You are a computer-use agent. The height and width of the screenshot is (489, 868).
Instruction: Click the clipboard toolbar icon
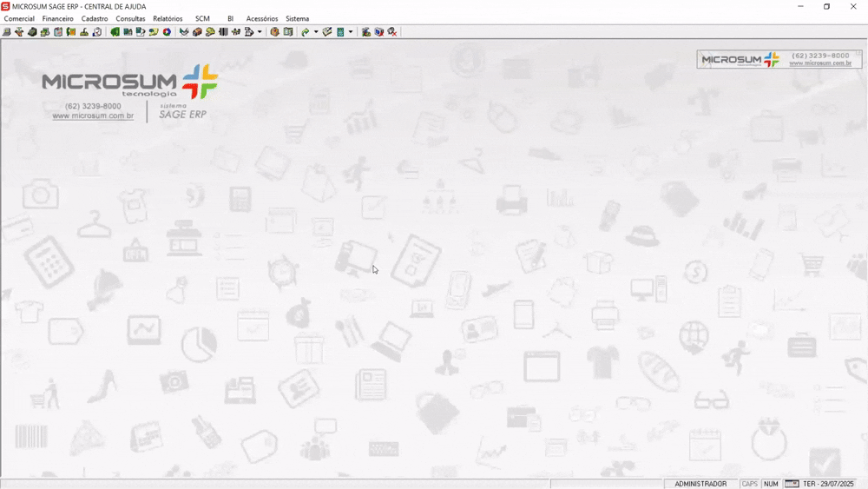[58, 32]
